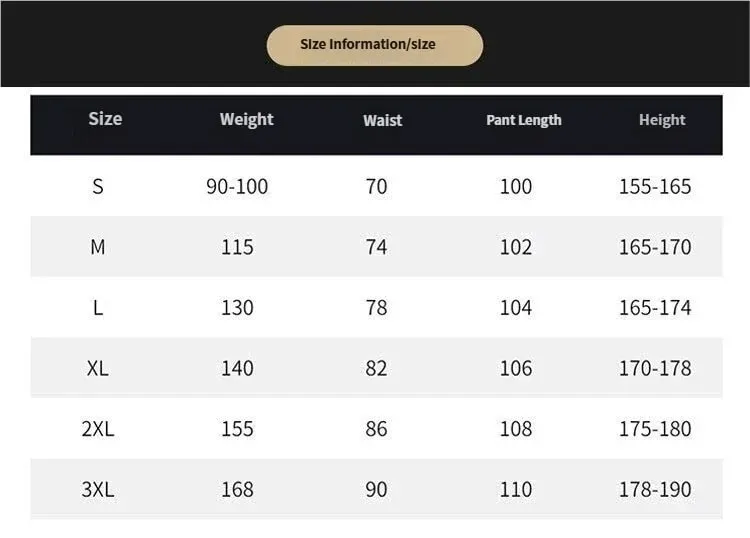750x538 pixels.
Task: Select the S size row label
Action: pyautogui.click(x=98, y=187)
